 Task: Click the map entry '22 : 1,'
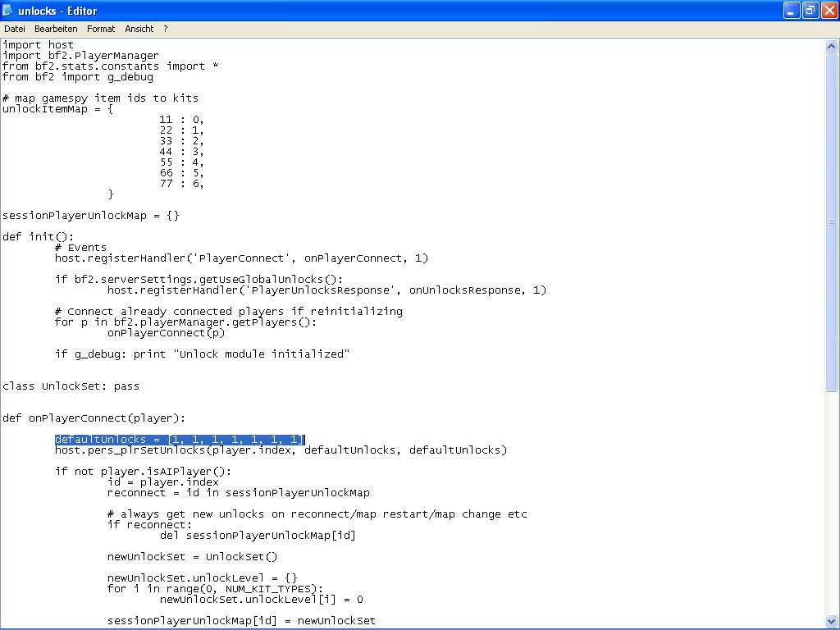click(181, 130)
